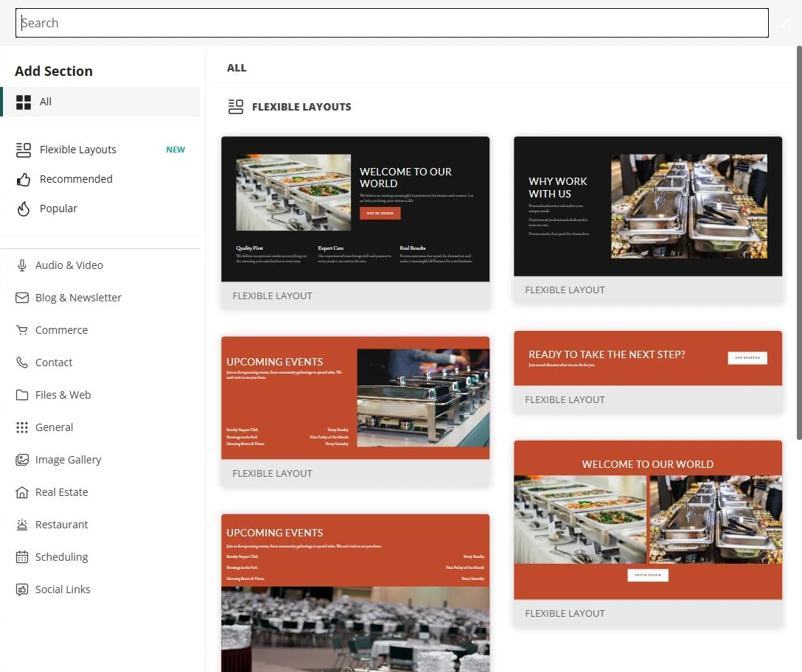The image size is (802, 672).
Task: Browse Real Estate sections
Action: (101, 492)
